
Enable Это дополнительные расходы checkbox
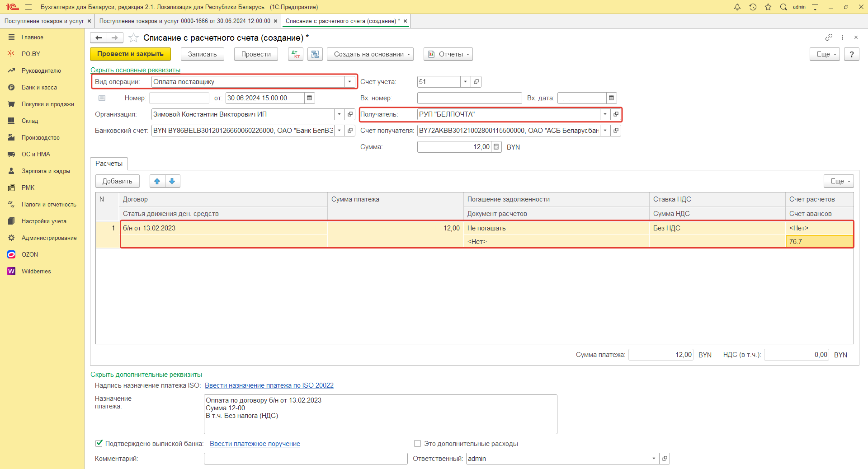point(417,444)
